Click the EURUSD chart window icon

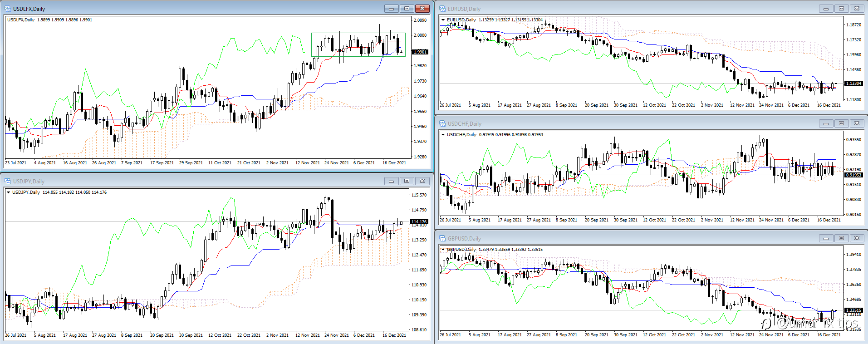click(x=442, y=9)
